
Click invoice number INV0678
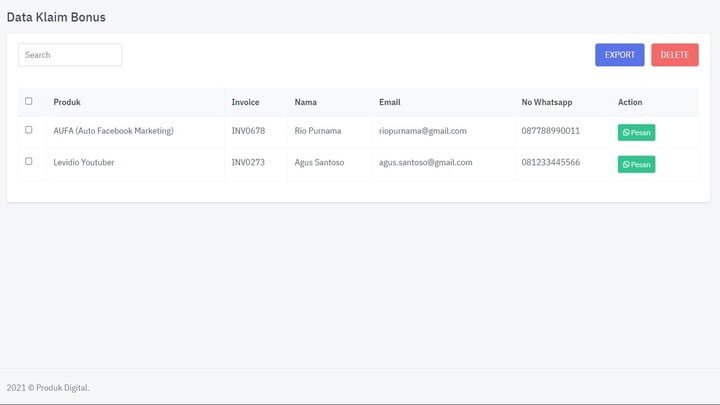click(248, 131)
